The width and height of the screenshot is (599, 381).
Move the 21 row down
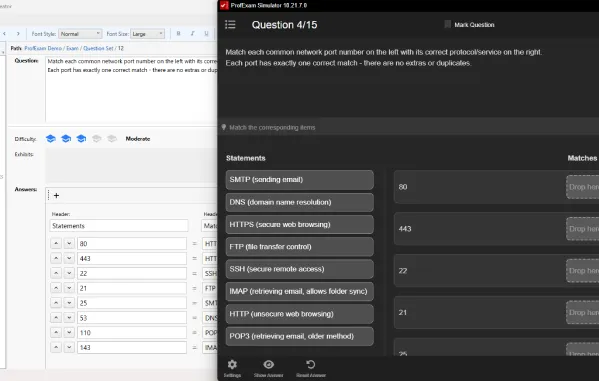click(x=69, y=288)
